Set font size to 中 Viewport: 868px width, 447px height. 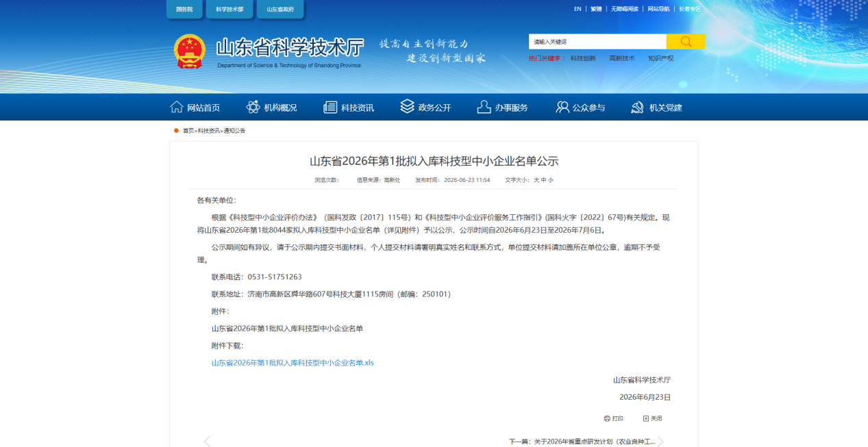click(544, 180)
